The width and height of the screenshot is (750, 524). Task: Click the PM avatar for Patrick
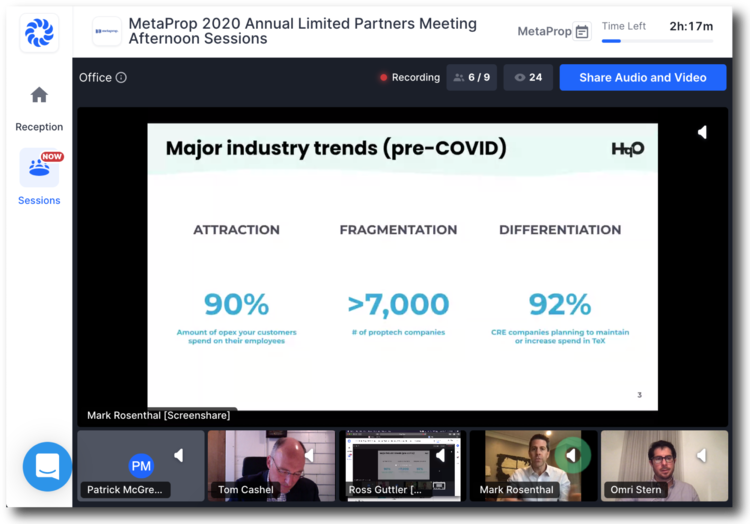tap(141, 465)
